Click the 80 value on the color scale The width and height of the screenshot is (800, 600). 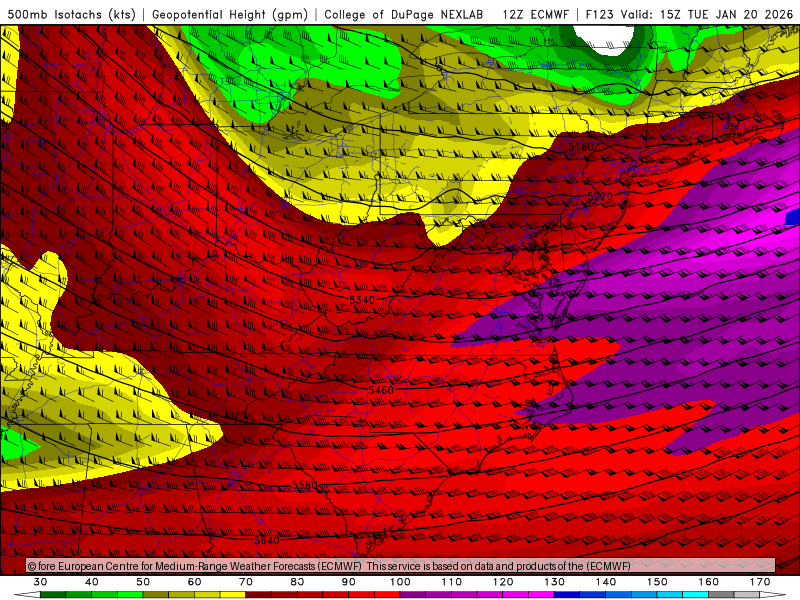pyautogui.click(x=297, y=582)
